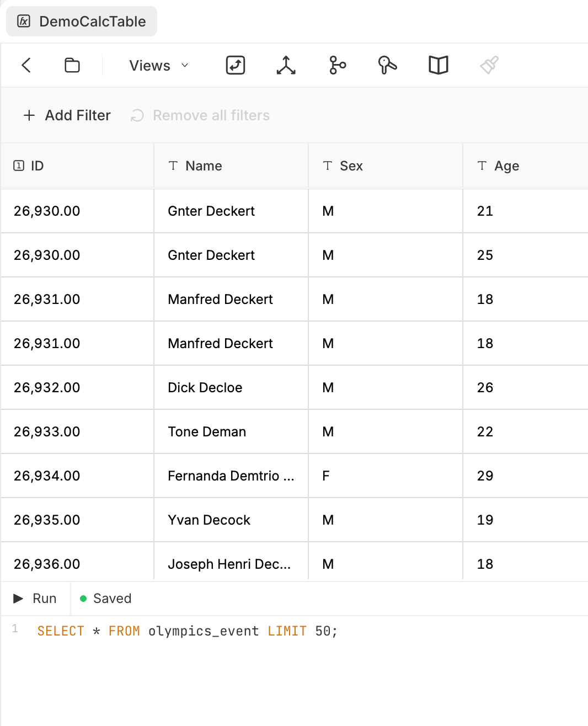The width and height of the screenshot is (588, 726).
Task: Select the ID cell 26,933.00
Action: (x=77, y=431)
